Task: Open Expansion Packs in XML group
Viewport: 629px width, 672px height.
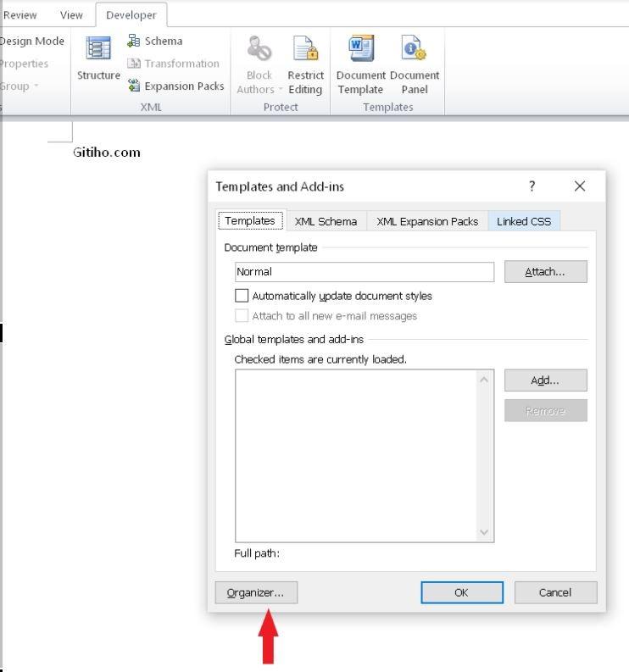Action: coord(175,86)
